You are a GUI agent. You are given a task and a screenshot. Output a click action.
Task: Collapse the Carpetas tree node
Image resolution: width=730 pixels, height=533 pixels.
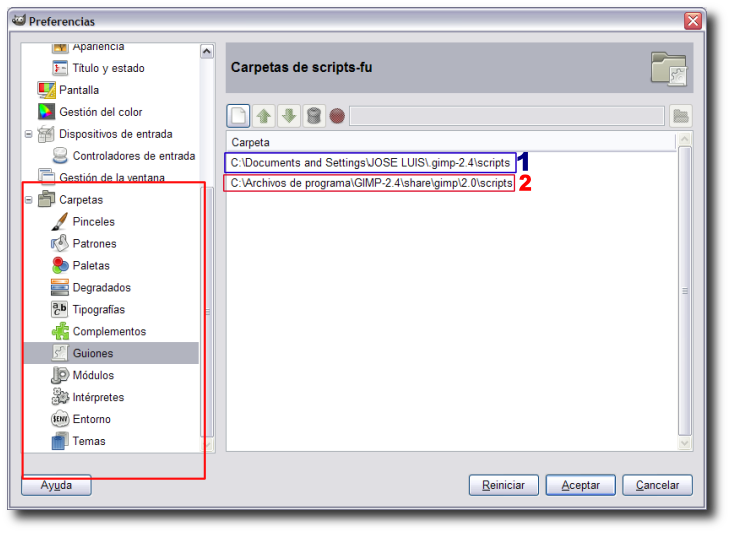[29, 200]
